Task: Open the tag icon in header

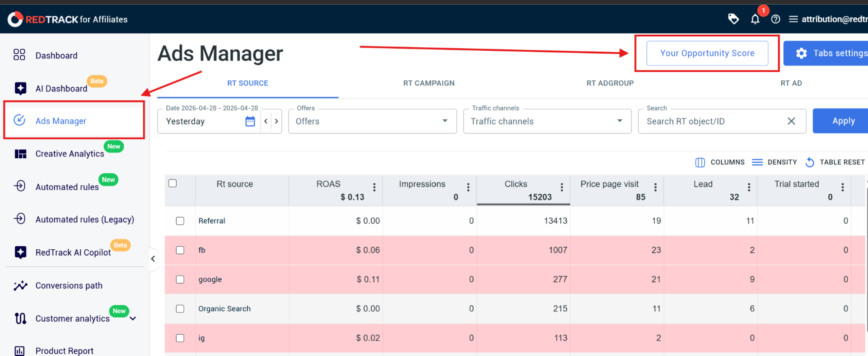Action: 733,19
